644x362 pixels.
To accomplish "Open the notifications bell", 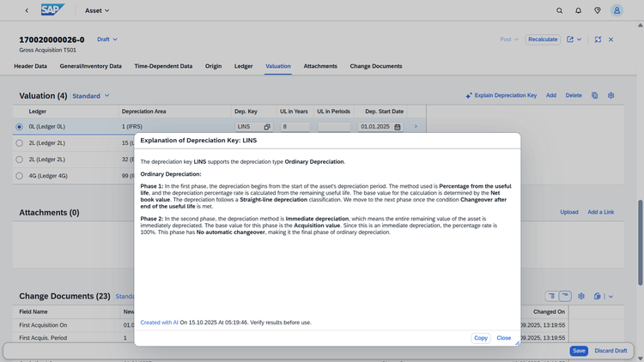I will click(x=578, y=10).
